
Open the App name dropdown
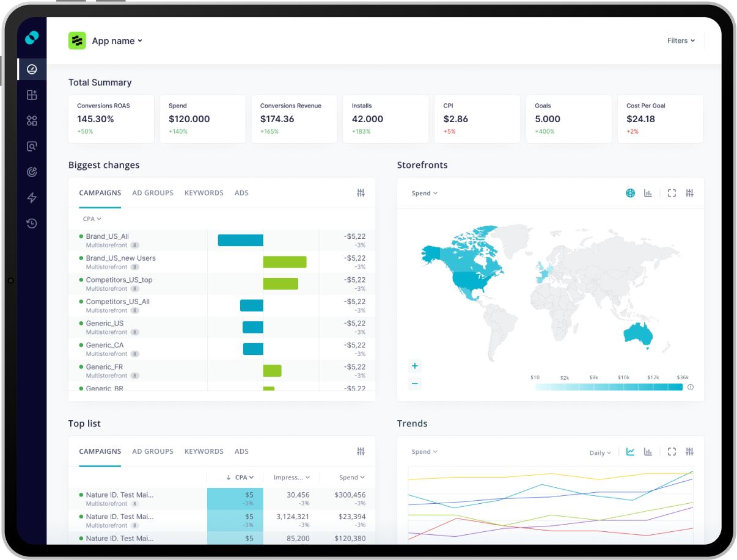(117, 41)
